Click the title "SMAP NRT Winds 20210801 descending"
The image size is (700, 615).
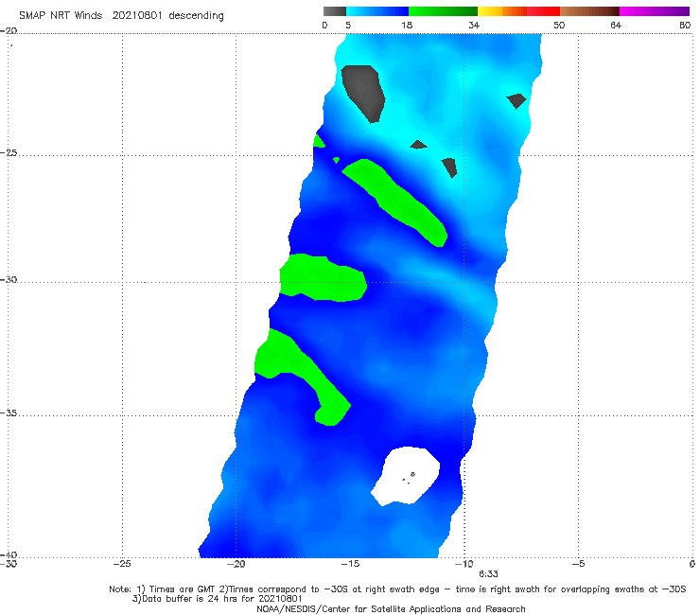(x=121, y=16)
